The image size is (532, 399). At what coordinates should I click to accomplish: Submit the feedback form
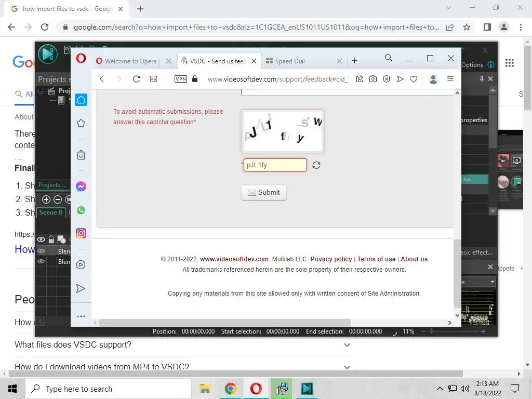coord(263,193)
